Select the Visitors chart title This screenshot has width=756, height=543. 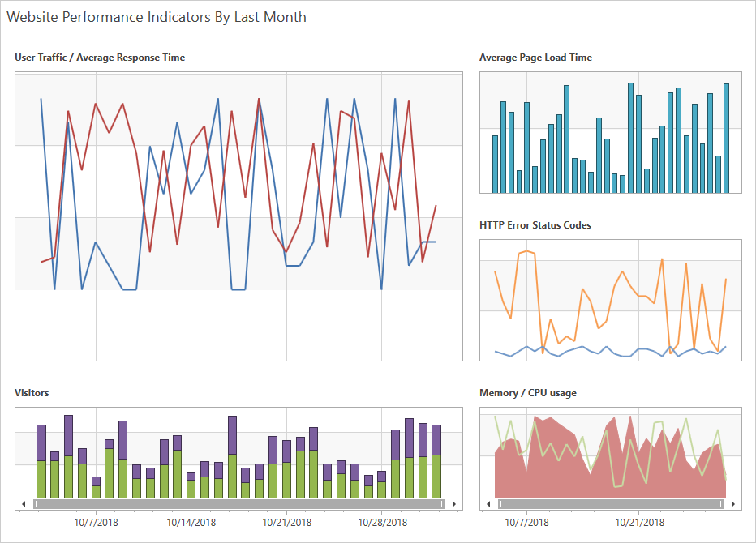[x=32, y=393]
